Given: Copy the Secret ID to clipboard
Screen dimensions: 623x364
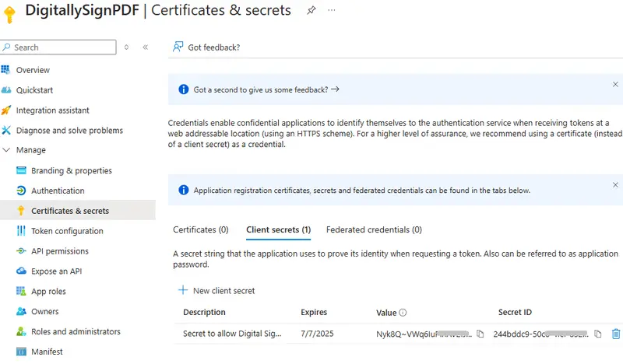Looking at the screenshot, I should click(x=597, y=334).
